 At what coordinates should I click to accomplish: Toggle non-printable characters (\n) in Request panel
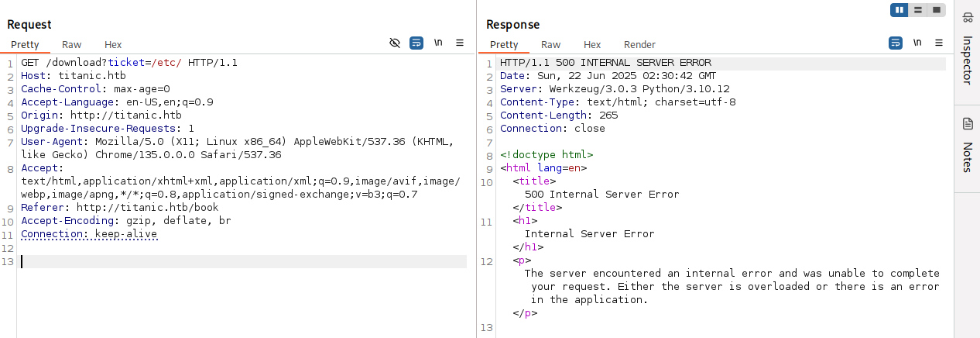tap(438, 43)
